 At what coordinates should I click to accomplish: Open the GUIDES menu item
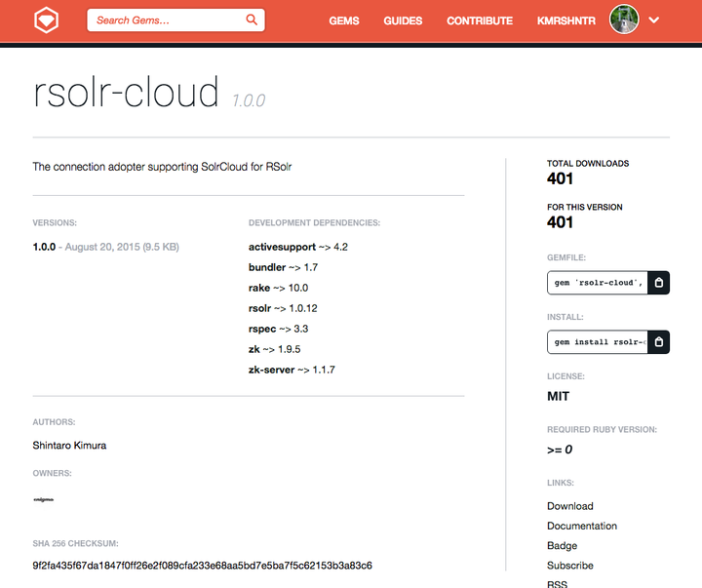click(403, 20)
